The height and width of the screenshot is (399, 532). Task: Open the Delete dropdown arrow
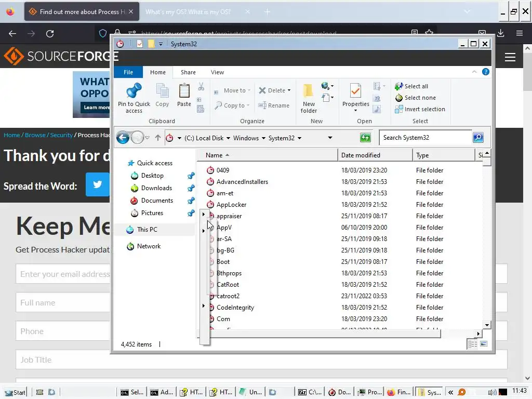coord(289,90)
